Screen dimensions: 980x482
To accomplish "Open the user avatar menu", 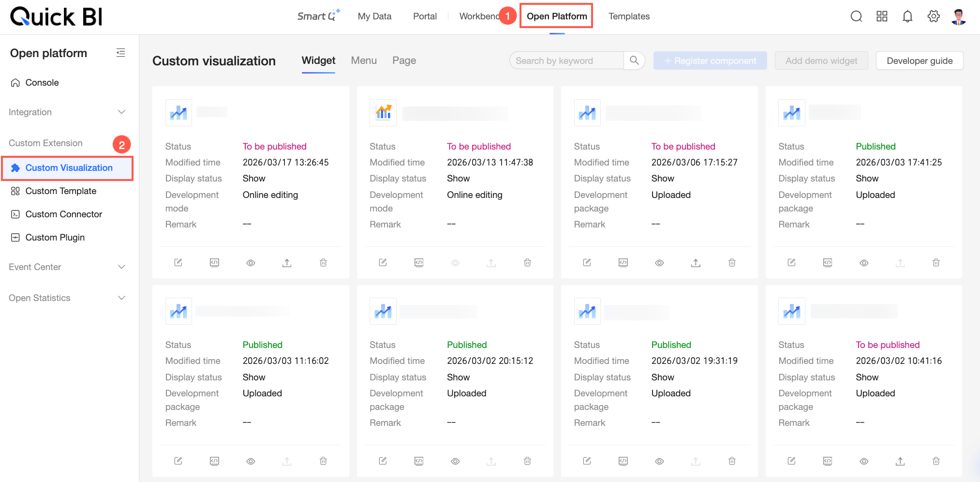I will [959, 16].
